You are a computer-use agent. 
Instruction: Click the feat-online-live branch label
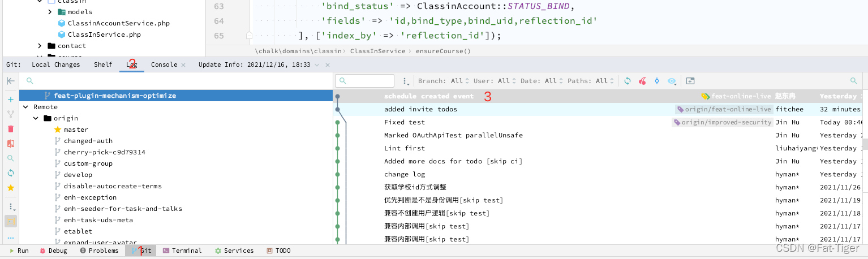[x=736, y=96]
